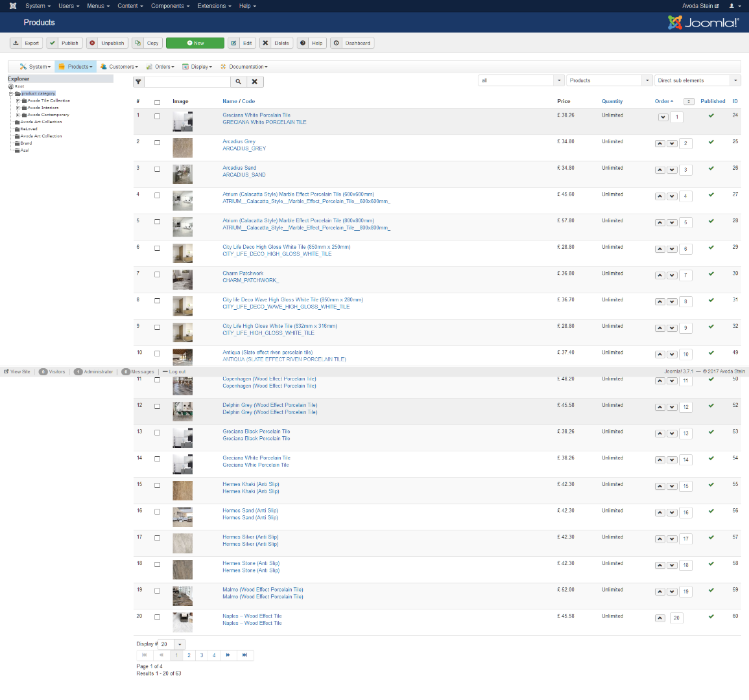Image resolution: width=749 pixels, height=700 pixels.
Task: Move Naples Wood Effect Tile up
Action: pos(660,618)
